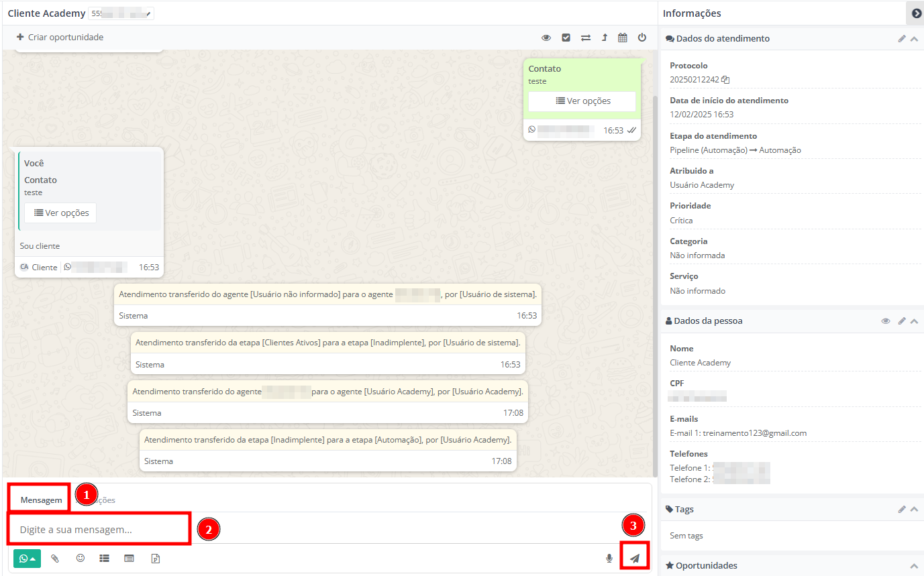
Task: Click the microphone audio recording icon
Action: (609, 558)
